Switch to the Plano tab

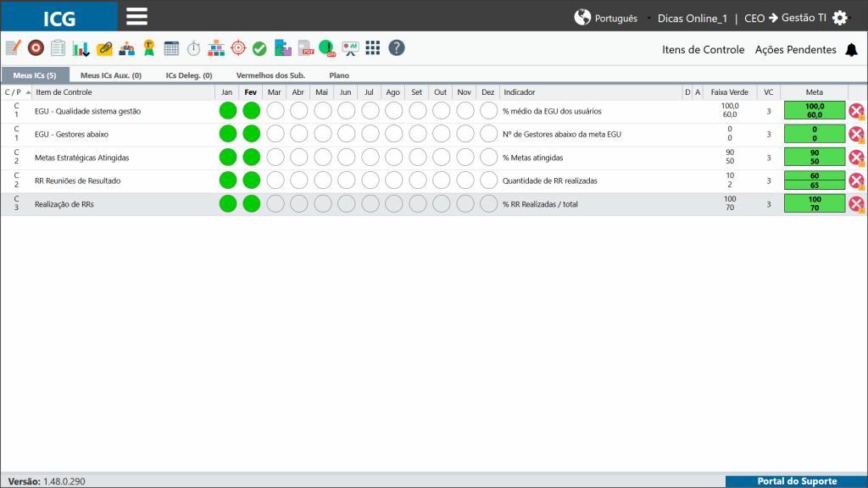(339, 75)
